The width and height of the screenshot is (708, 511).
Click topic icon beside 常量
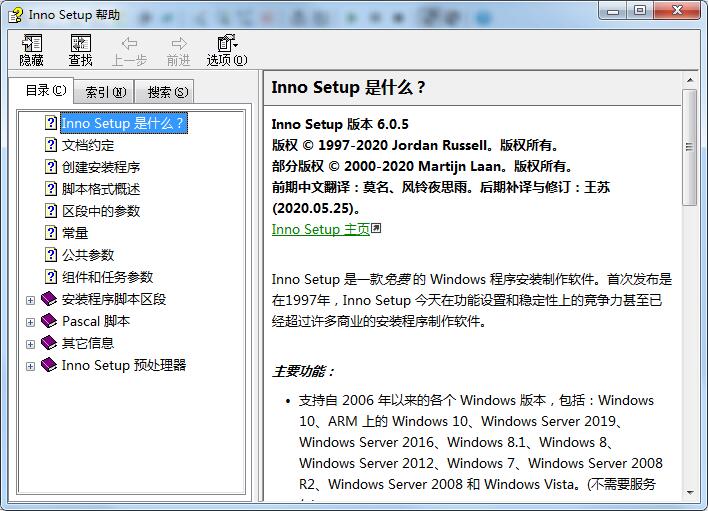click(x=51, y=233)
